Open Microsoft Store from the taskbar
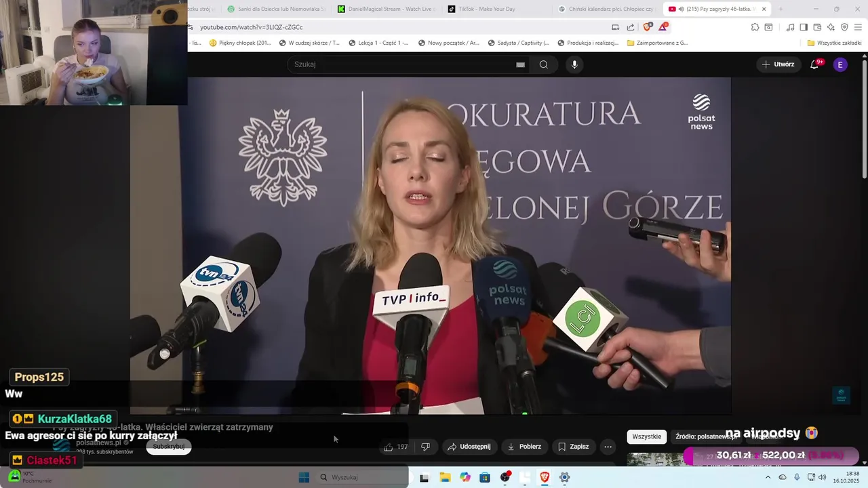This screenshot has height=488, width=868. tap(485, 477)
